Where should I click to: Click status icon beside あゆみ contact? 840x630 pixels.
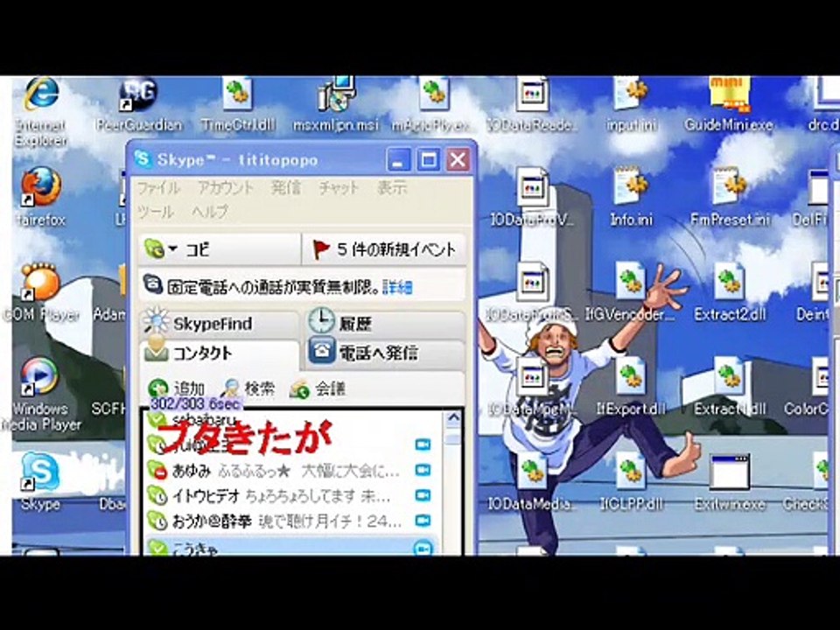[x=157, y=471]
